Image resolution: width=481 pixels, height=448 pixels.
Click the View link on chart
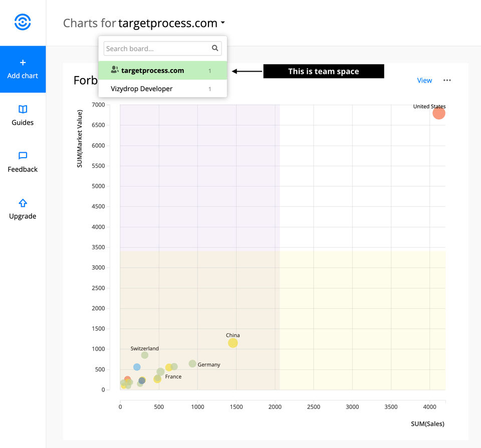(x=424, y=80)
